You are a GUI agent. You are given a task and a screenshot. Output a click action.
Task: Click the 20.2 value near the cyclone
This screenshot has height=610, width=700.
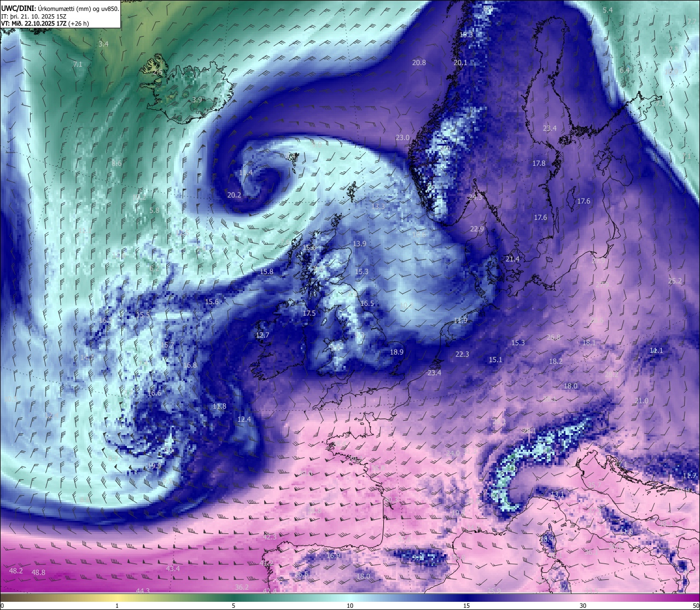234,195
